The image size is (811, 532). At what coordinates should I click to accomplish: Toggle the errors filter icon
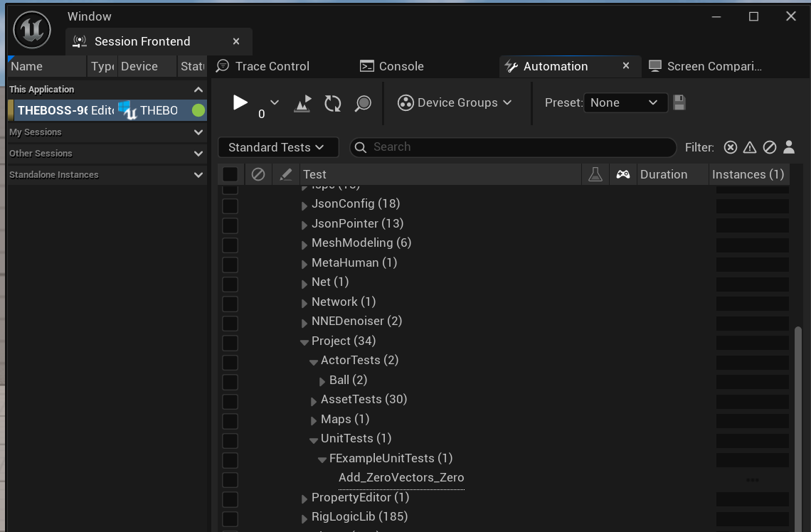coord(731,147)
